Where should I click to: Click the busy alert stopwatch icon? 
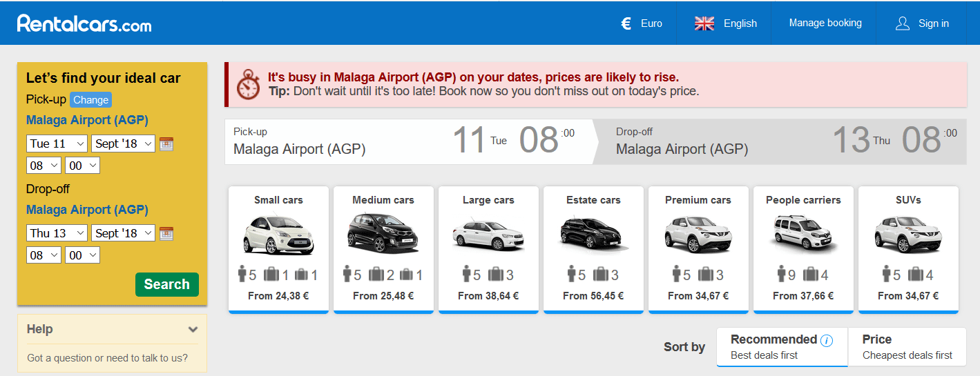[249, 84]
